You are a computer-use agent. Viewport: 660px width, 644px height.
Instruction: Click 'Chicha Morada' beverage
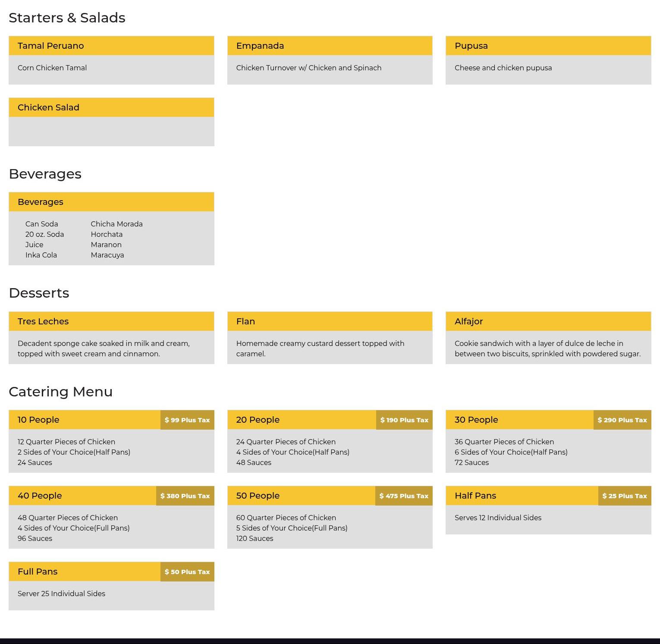[x=116, y=224]
